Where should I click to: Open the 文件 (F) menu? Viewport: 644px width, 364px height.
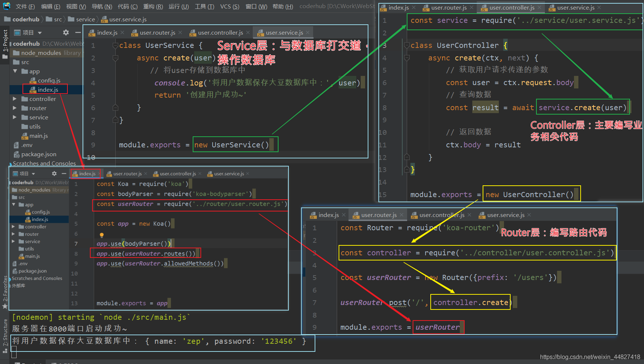[25, 7]
